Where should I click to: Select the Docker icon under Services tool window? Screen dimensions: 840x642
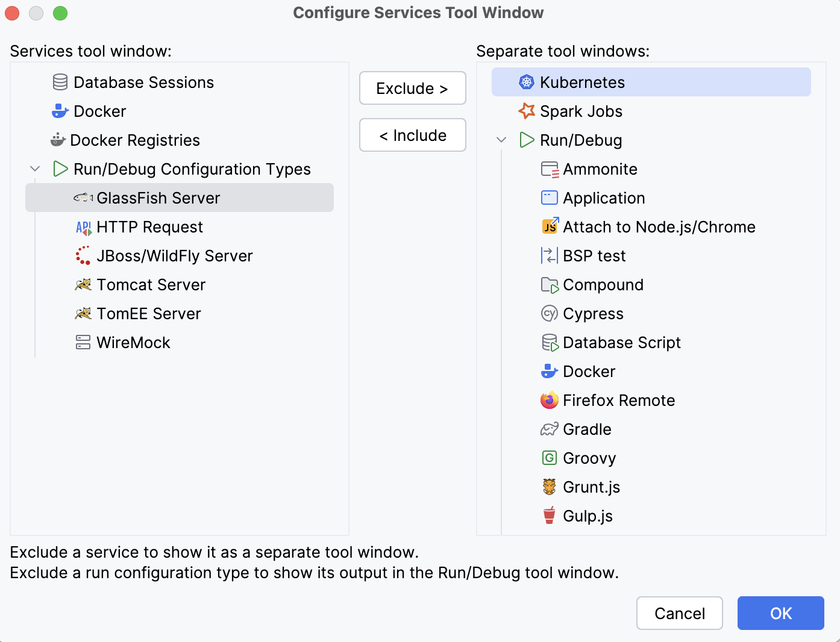60,111
